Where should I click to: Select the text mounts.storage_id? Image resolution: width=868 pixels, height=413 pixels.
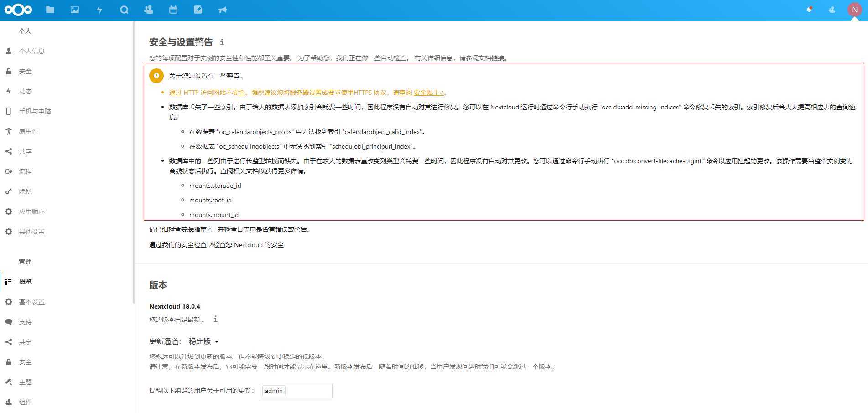[x=215, y=186]
